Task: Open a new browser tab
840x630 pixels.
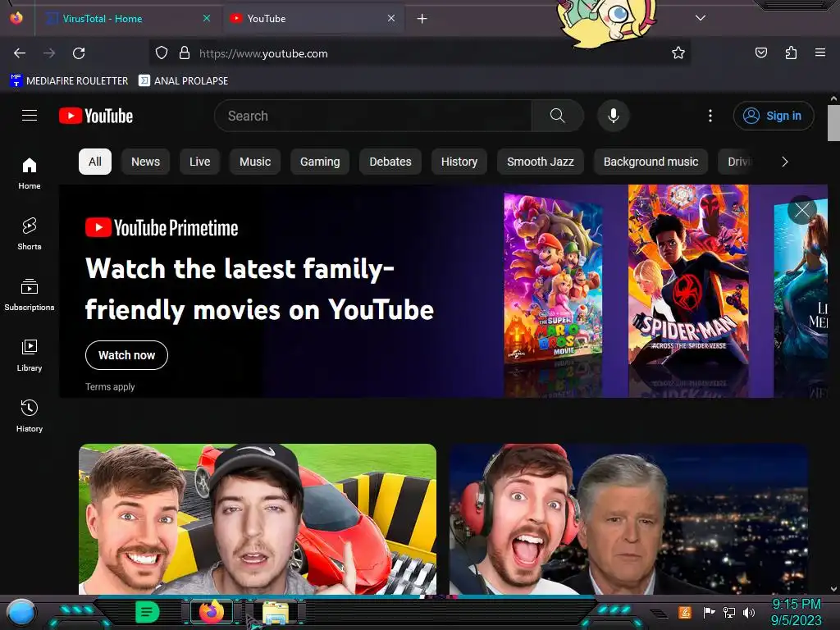Action: coord(422,19)
